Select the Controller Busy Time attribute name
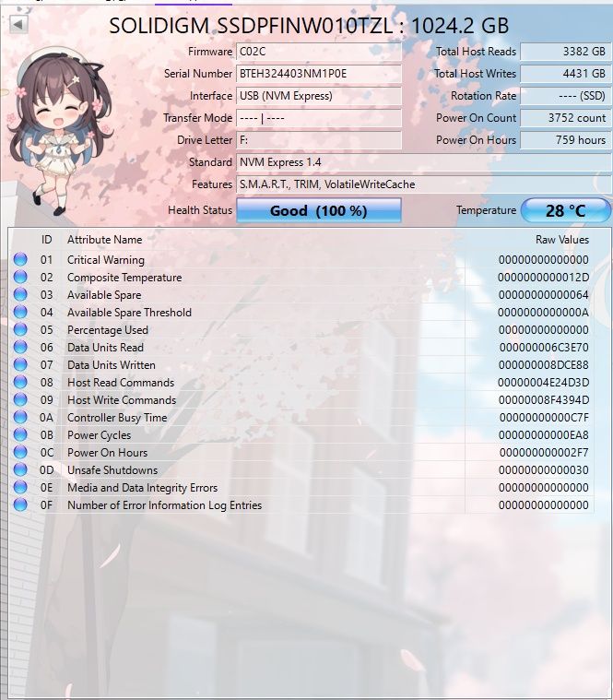 [x=117, y=418]
